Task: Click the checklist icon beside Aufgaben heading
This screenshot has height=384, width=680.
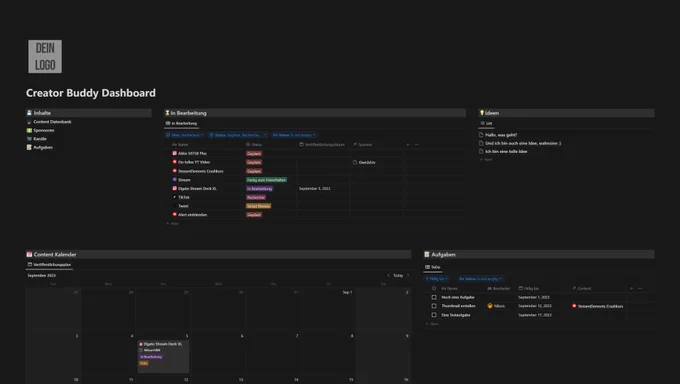Action: click(x=427, y=254)
